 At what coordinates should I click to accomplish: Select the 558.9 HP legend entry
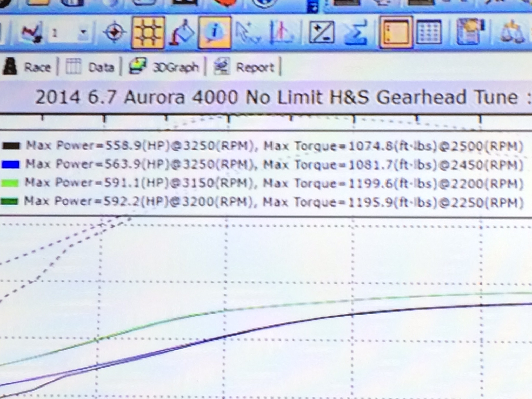click(x=262, y=146)
